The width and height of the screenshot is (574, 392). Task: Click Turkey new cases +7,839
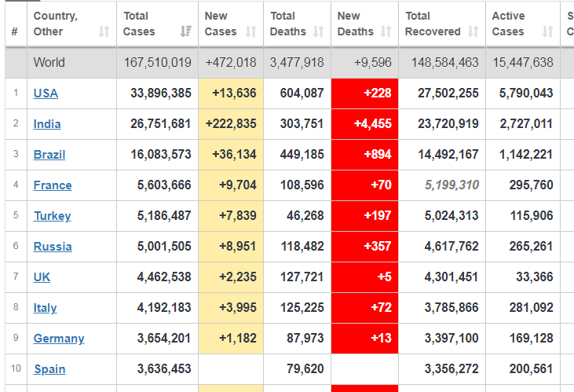238,215
